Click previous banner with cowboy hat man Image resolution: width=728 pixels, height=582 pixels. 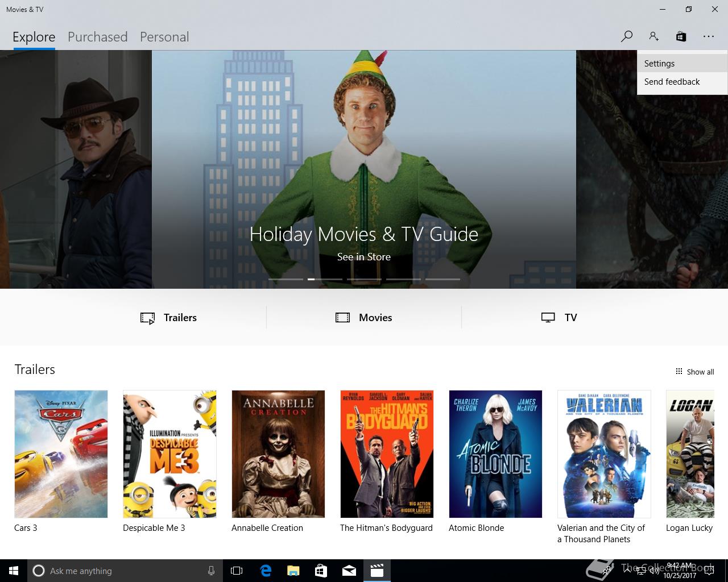pyautogui.click(x=76, y=169)
